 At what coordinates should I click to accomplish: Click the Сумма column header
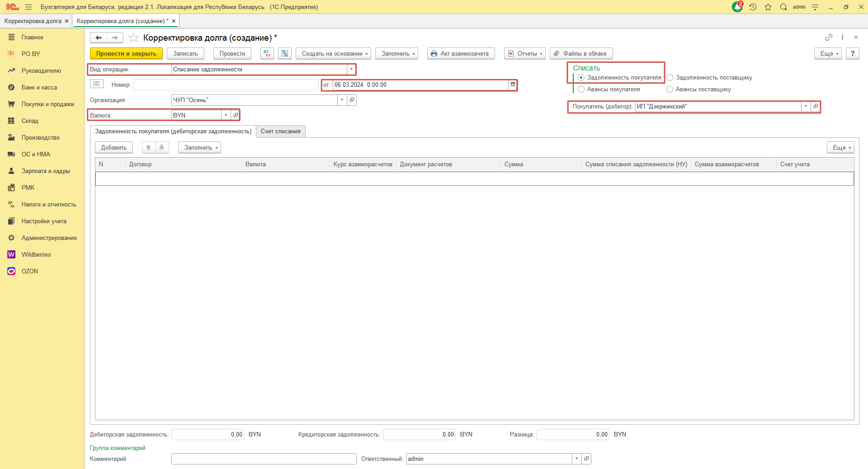pyautogui.click(x=541, y=164)
